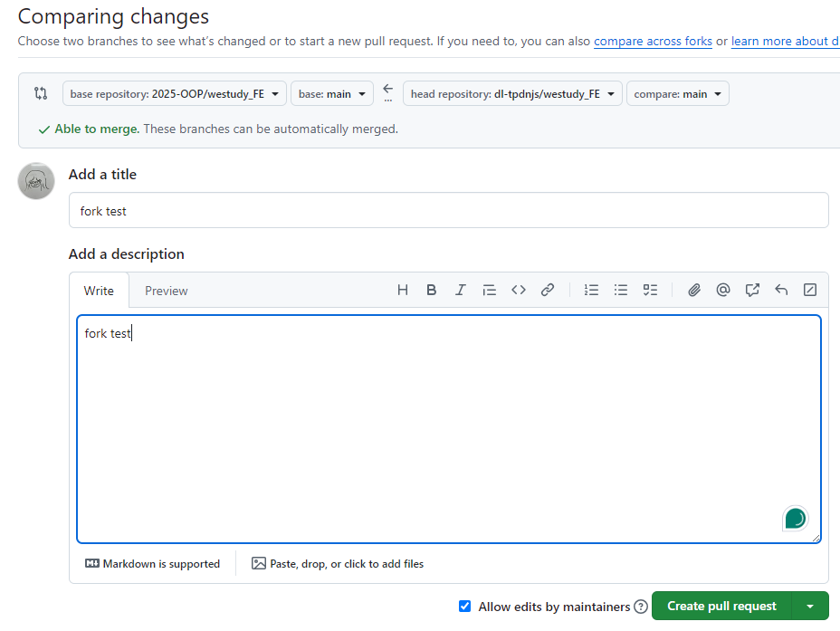Add a task list icon

(650, 291)
